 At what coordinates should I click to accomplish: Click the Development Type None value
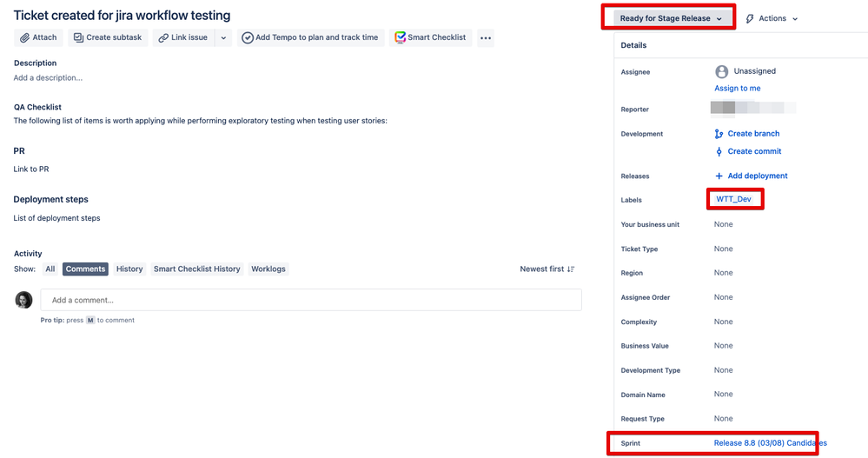click(x=723, y=370)
